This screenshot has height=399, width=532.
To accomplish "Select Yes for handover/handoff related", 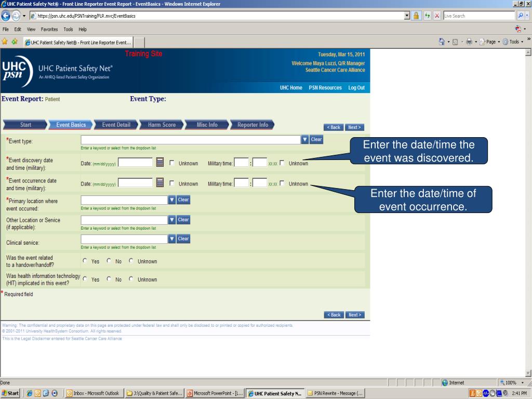I will (85, 261).
